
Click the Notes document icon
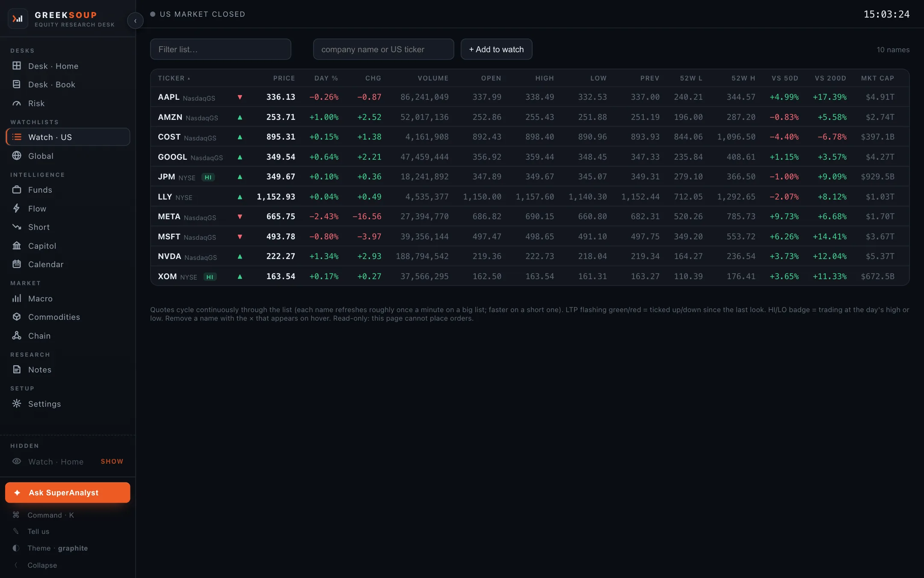[17, 369]
